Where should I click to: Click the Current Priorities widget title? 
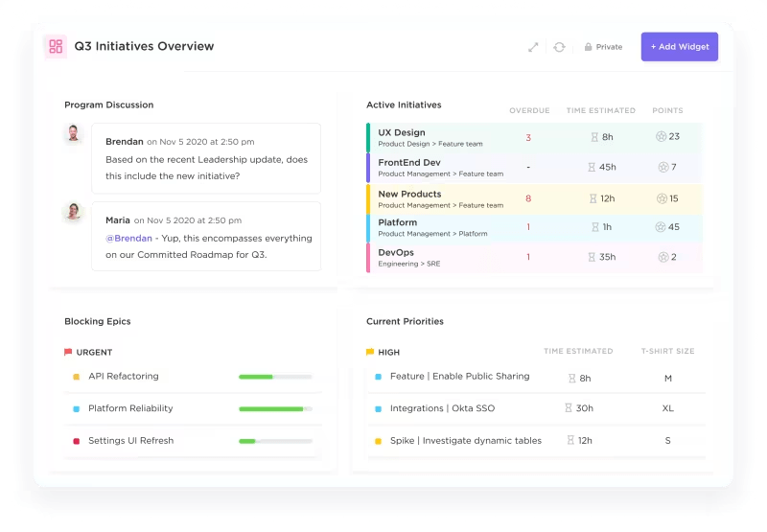[x=405, y=321]
